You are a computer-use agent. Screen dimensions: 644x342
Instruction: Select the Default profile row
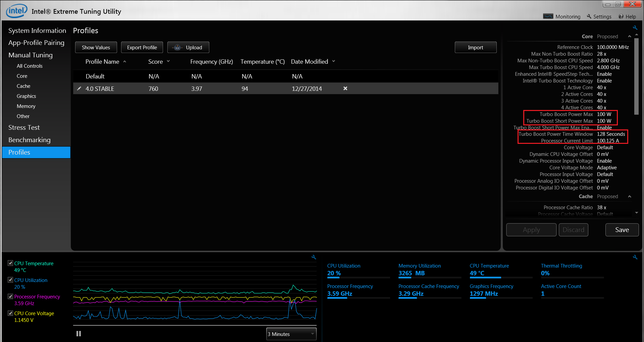(286, 76)
